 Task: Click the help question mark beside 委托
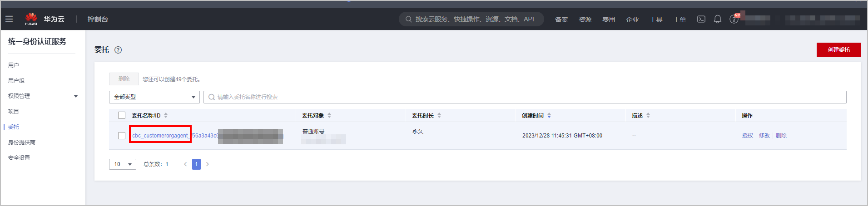tap(118, 50)
